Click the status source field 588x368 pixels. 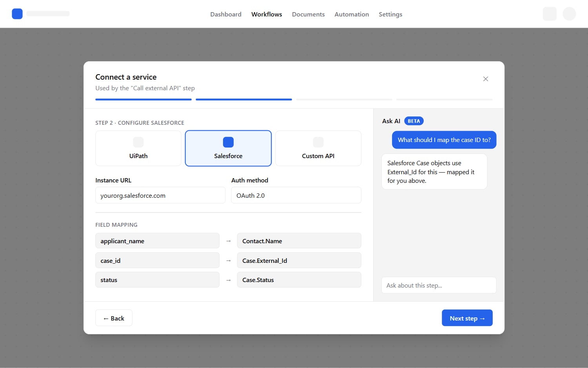pos(157,280)
